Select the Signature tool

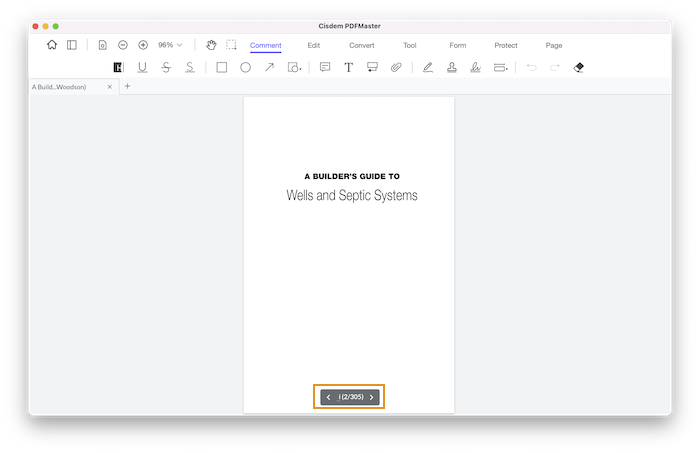pos(475,67)
